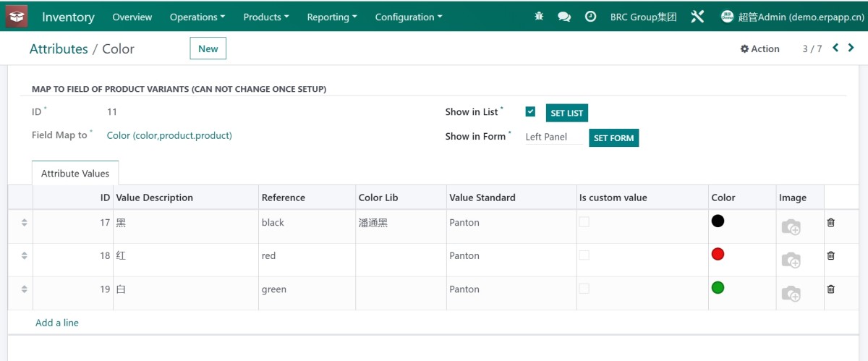Screen dimensions: 868x361
Task: Open the Show in Form selection dropdown
Action: tap(553, 137)
